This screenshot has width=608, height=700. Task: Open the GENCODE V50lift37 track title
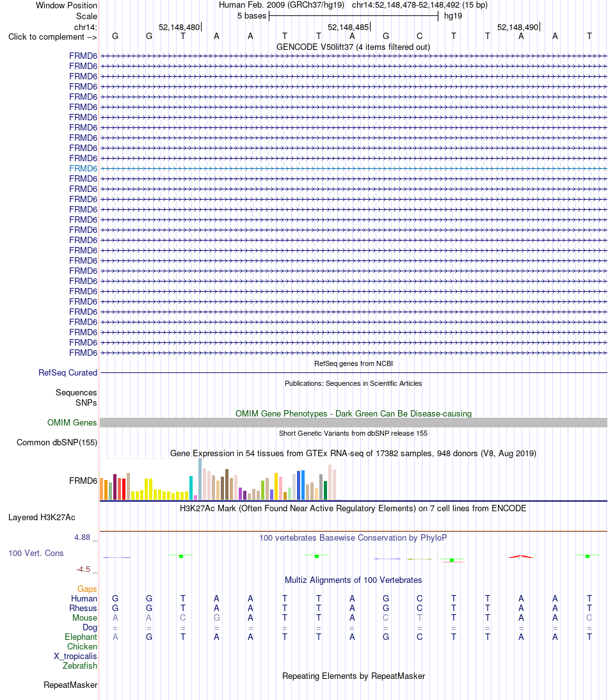click(353, 47)
